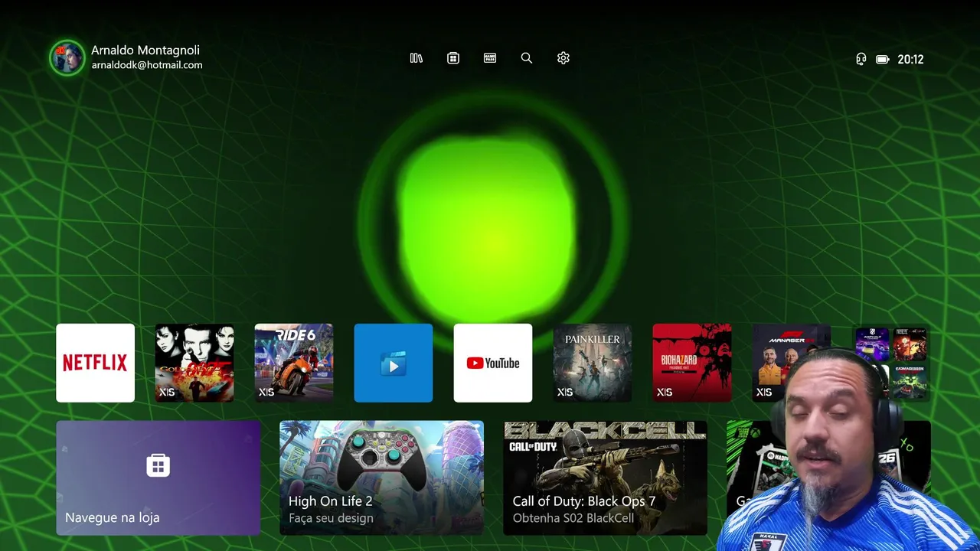Viewport: 980px width, 551px height.
Task: Launch the Ride 6 game tile
Action: 294,363
